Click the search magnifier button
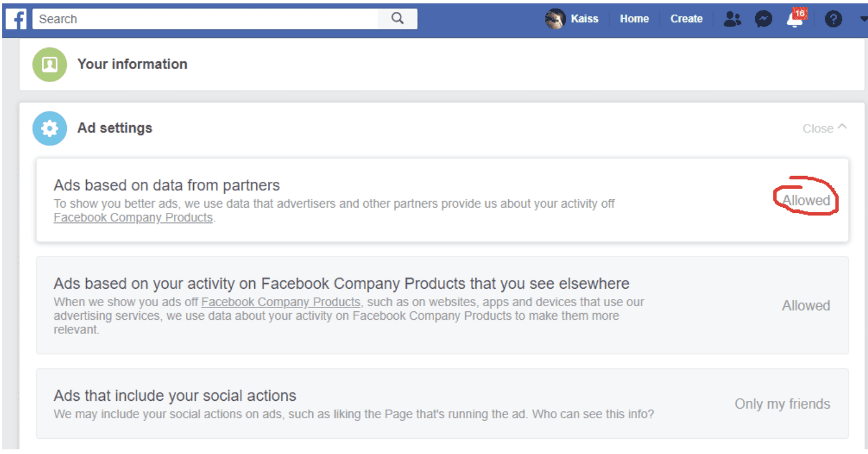The width and height of the screenshot is (868, 454). pos(398,19)
